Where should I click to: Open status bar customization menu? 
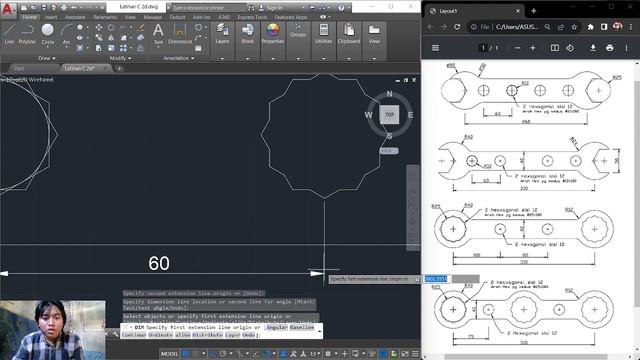point(415,353)
